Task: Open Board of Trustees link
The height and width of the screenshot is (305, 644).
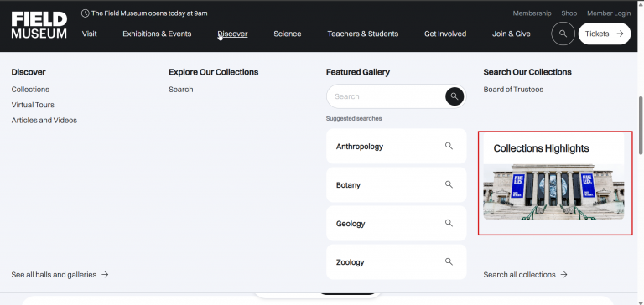Action: tap(513, 90)
